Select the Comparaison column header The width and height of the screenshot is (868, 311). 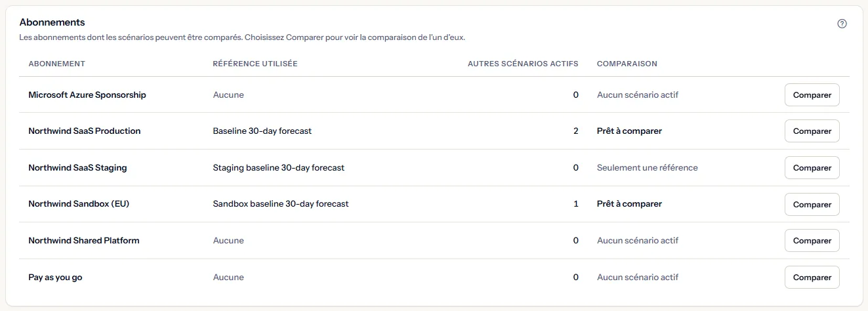627,64
